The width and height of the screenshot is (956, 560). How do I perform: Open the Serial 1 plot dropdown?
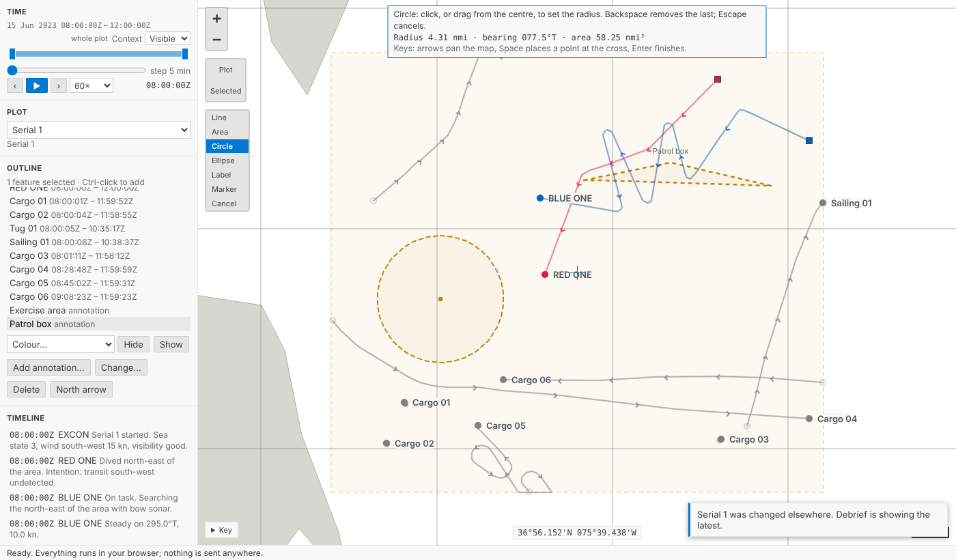(98, 130)
